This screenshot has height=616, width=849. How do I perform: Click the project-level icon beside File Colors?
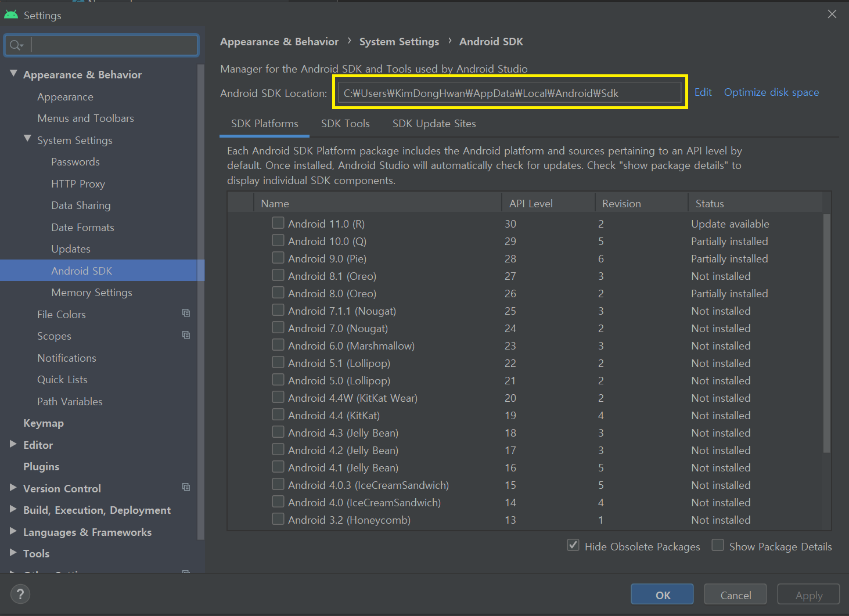(x=186, y=313)
